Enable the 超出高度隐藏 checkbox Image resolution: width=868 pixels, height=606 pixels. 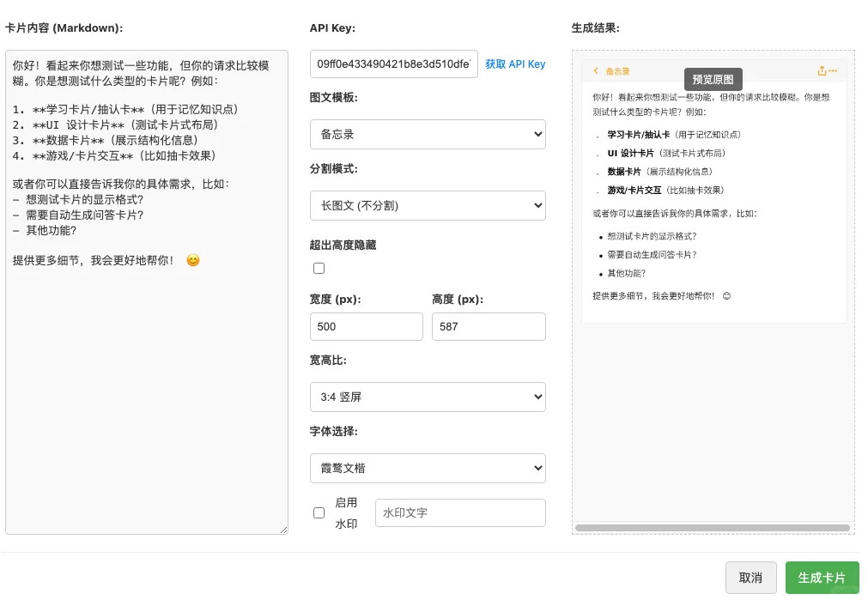[x=319, y=268]
